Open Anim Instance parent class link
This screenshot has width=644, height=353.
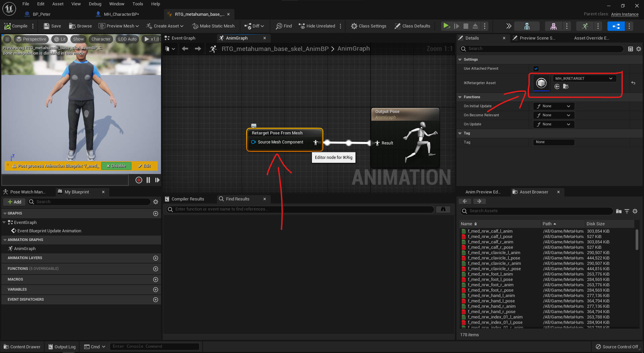(x=625, y=14)
